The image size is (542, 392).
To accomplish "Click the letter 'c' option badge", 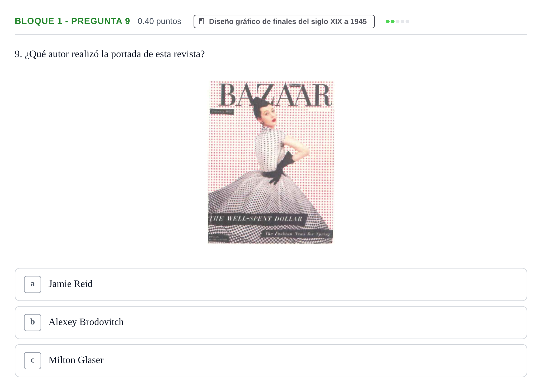I will point(33,361).
